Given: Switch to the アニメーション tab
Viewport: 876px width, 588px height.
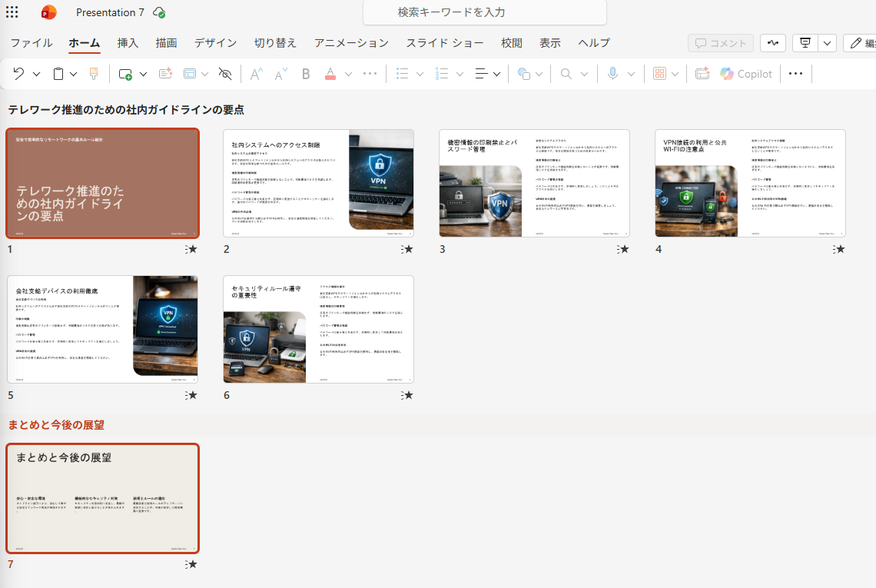Looking at the screenshot, I should [351, 43].
